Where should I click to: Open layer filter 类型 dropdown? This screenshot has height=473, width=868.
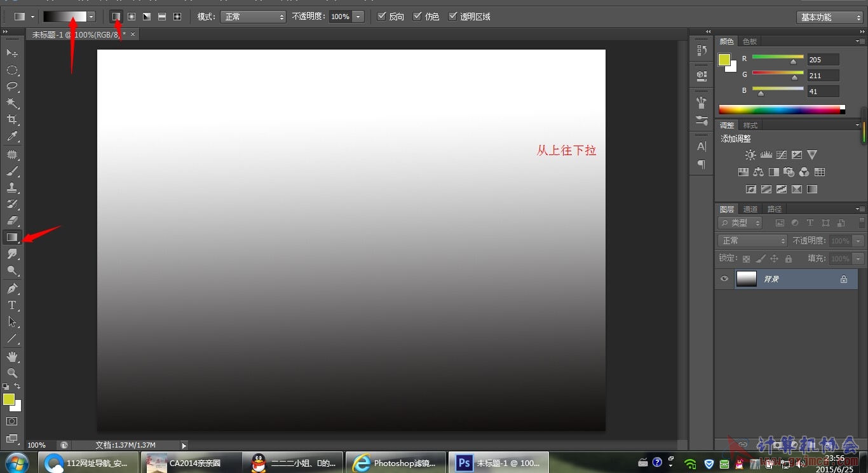coord(740,223)
